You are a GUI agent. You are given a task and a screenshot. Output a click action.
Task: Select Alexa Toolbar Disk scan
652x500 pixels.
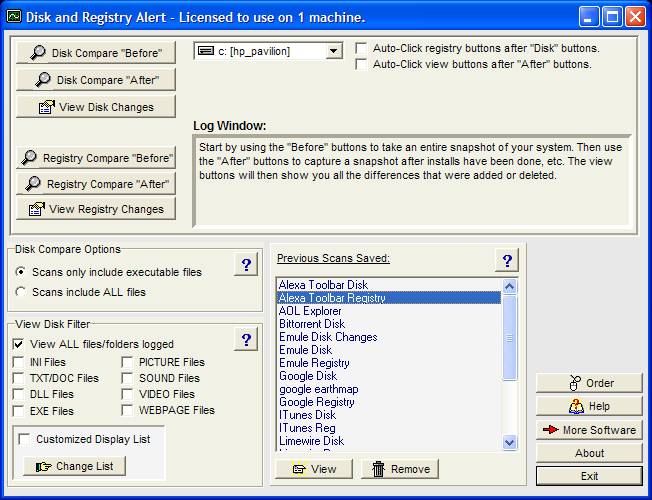(389, 285)
